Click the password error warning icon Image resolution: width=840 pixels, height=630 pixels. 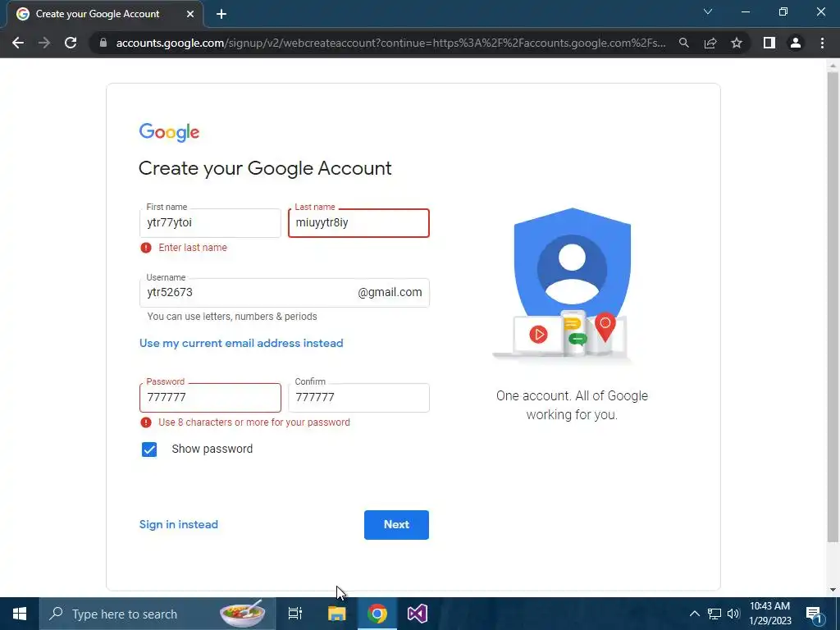coord(146,422)
